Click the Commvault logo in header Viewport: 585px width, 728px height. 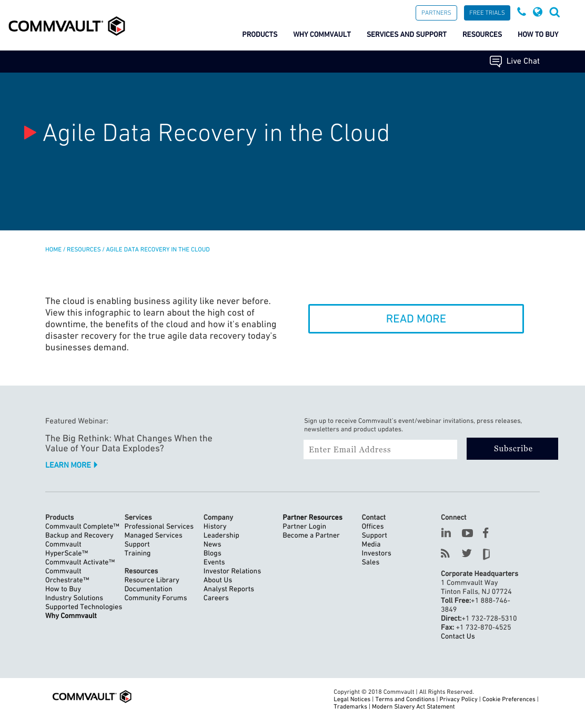pyautogui.click(x=67, y=26)
